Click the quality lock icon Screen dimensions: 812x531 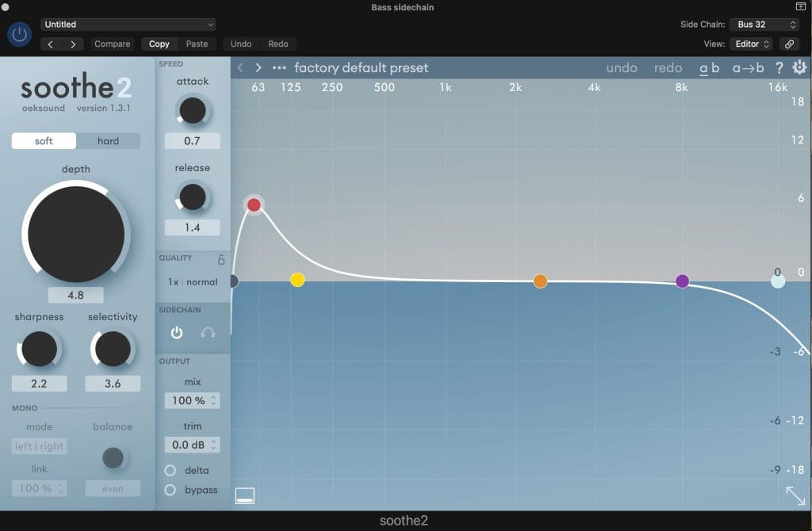click(221, 259)
